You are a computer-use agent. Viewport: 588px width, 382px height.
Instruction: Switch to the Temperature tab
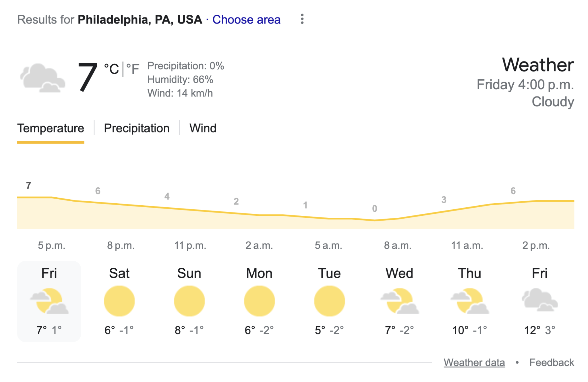(51, 128)
